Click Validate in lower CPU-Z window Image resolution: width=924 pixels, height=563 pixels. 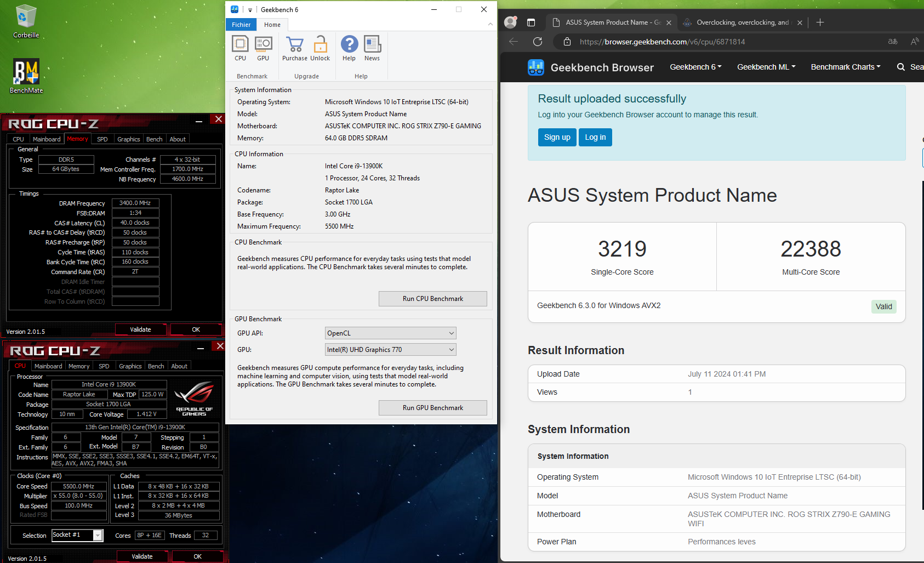pyautogui.click(x=142, y=556)
